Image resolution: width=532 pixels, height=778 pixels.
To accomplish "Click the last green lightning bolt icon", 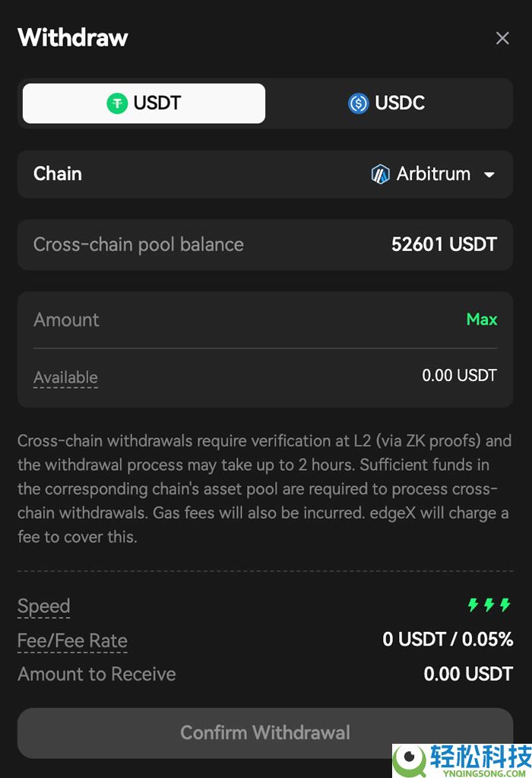I will [x=505, y=605].
